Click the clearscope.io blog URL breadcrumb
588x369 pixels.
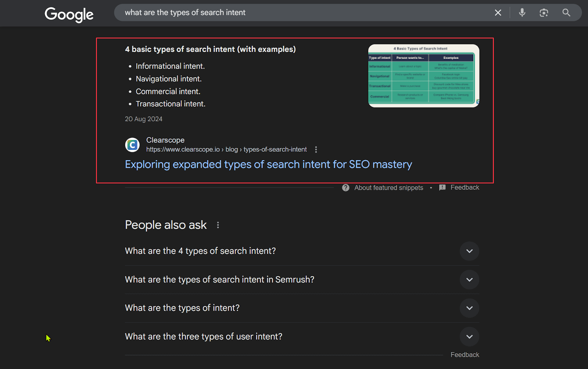point(226,149)
